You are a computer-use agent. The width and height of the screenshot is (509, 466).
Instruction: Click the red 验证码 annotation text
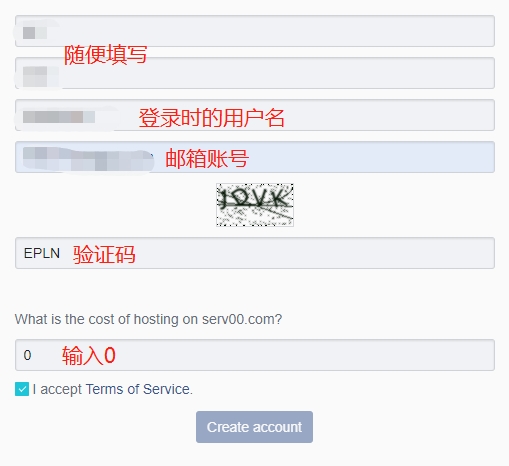click(104, 255)
